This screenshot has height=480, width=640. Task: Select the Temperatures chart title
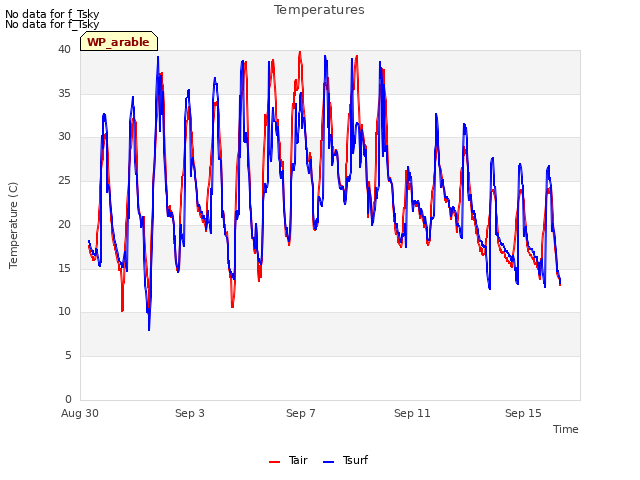[319, 10]
